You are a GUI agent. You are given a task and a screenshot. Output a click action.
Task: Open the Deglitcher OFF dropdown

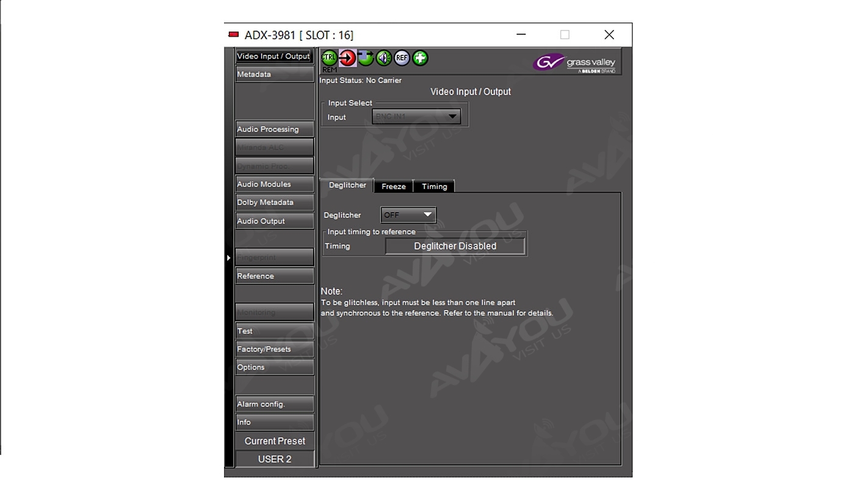[x=408, y=215]
